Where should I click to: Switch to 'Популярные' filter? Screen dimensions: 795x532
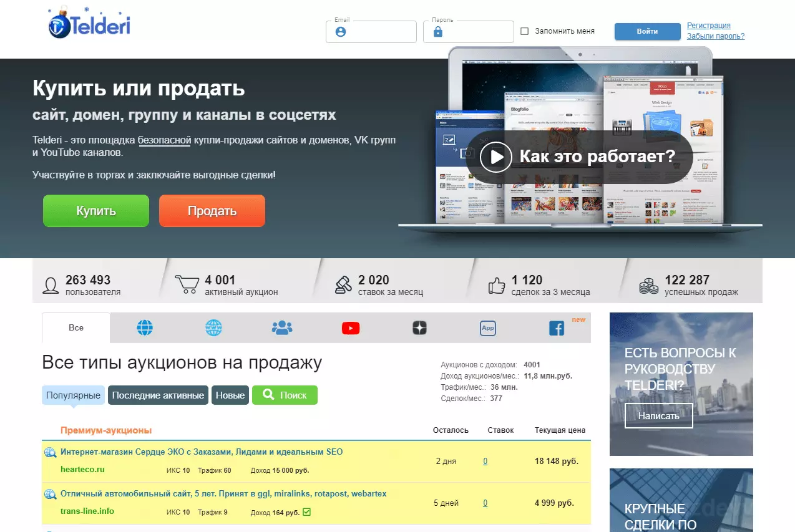coord(73,395)
